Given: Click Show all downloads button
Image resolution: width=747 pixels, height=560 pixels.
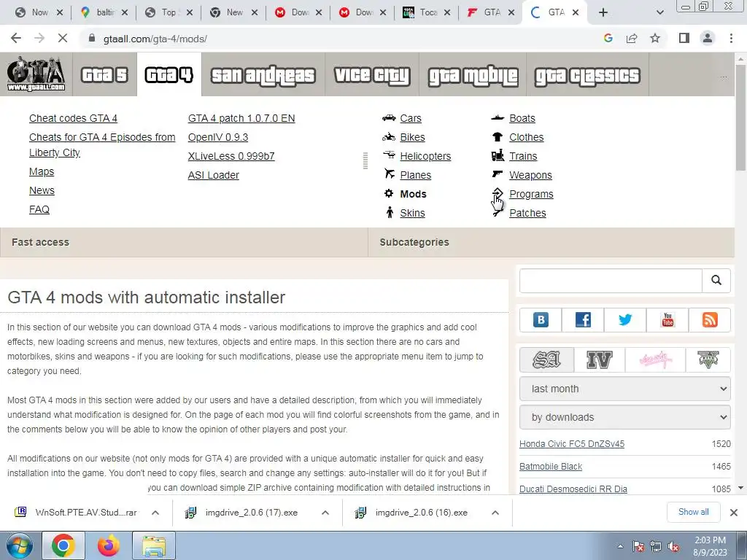Looking at the screenshot, I should click(x=693, y=512).
